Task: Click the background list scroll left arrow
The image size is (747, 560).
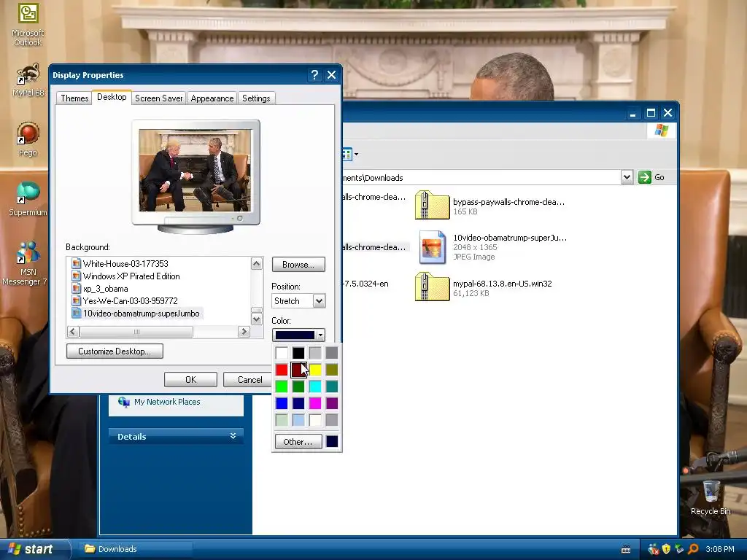Action: (x=73, y=332)
